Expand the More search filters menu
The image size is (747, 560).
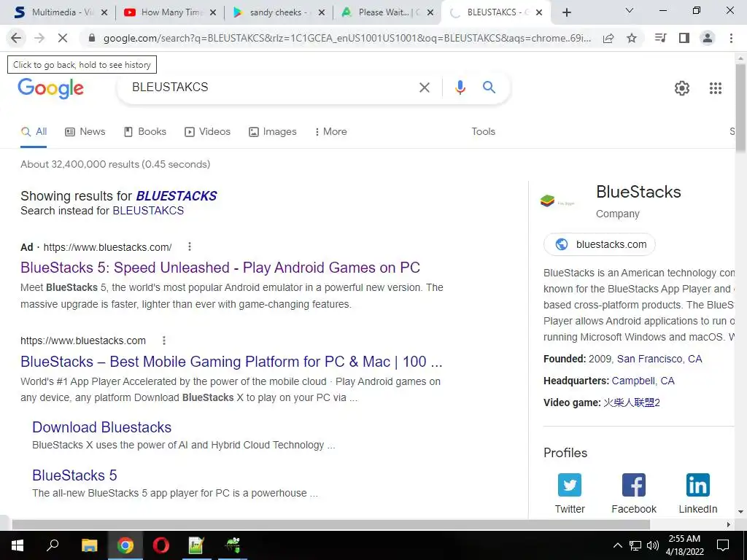click(x=331, y=132)
